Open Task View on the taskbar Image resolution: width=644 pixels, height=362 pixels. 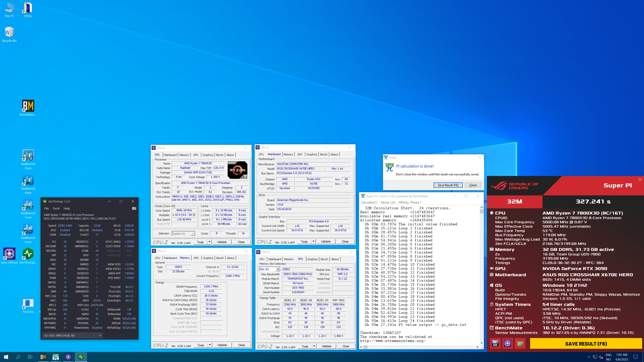point(30,357)
